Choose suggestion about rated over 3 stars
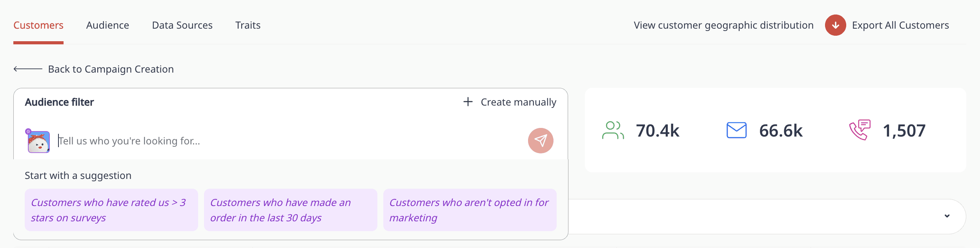This screenshot has height=248, width=980. click(x=111, y=210)
